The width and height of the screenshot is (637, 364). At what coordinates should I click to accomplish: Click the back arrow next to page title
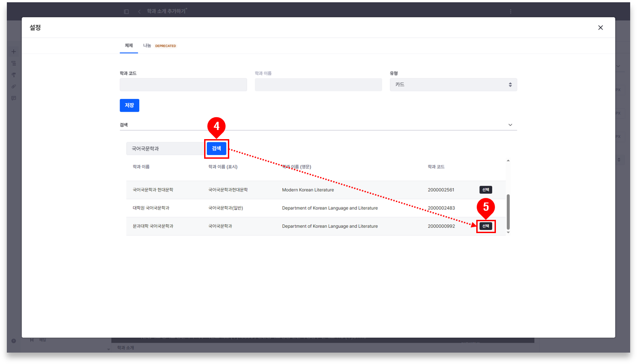click(139, 11)
